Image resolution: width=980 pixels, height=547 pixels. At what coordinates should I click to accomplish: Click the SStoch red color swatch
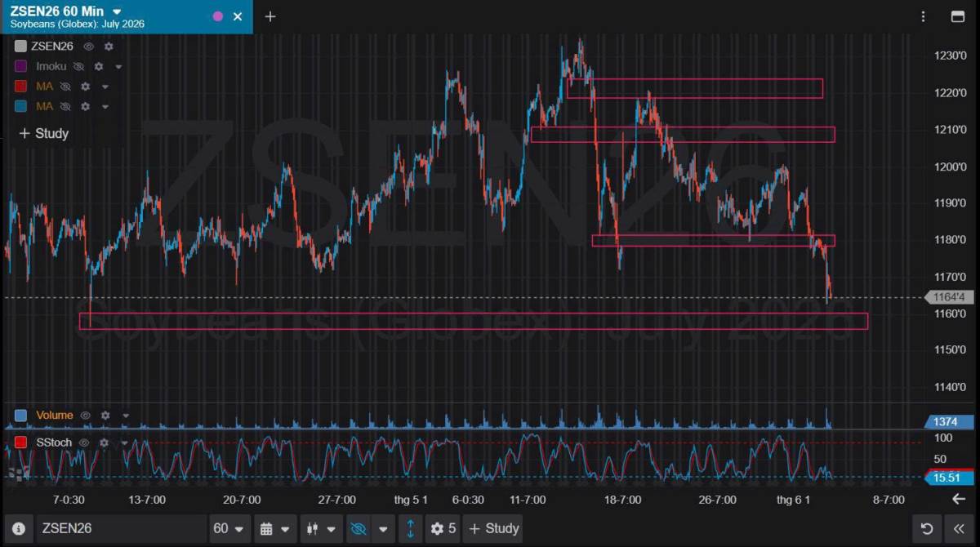(x=21, y=442)
